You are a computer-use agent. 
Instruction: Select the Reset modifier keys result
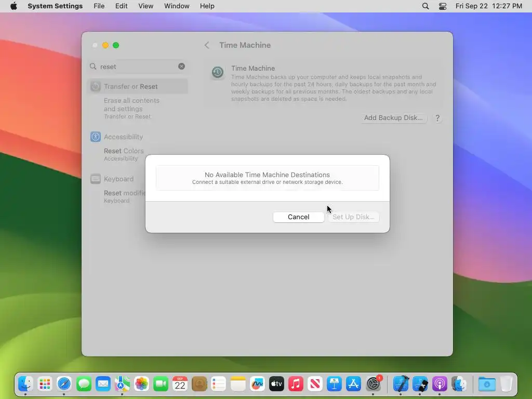(124, 196)
